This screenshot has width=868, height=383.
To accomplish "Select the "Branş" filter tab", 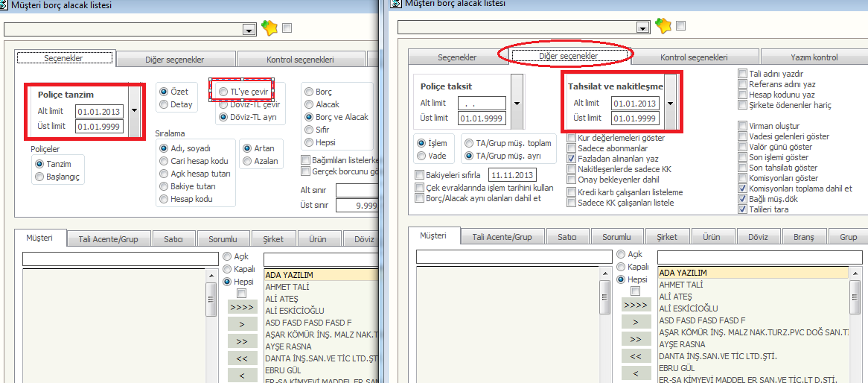I will pyautogui.click(x=804, y=237).
